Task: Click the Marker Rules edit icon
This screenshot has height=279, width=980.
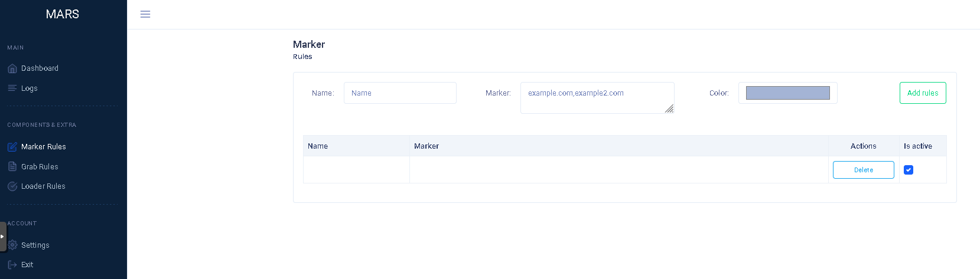Action: click(x=12, y=147)
